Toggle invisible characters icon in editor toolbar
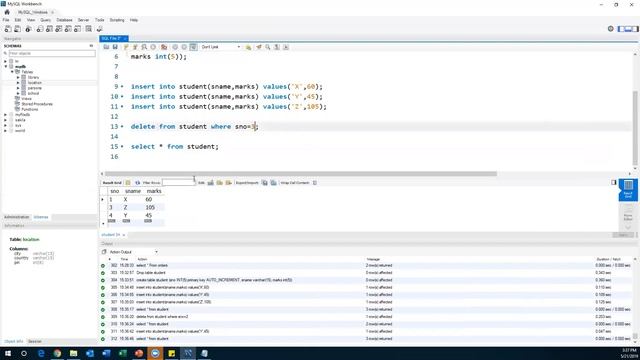The height and width of the screenshot is (360, 640). (277, 47)
